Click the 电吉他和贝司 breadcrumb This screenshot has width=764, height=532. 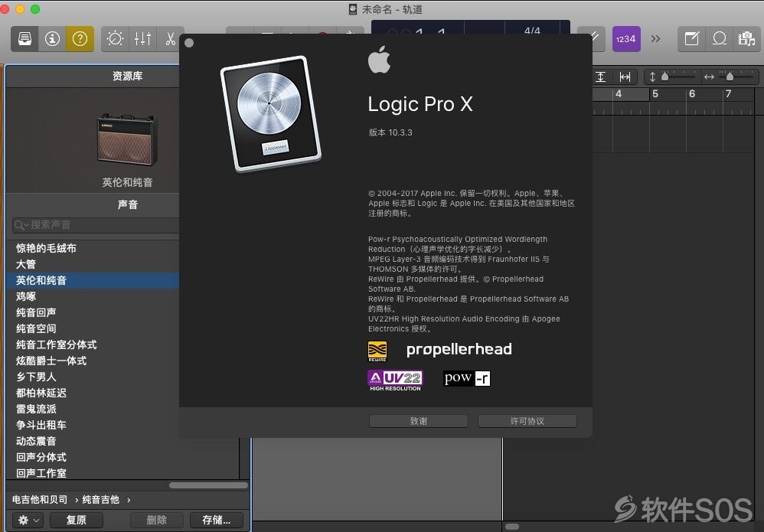point(40,499)
